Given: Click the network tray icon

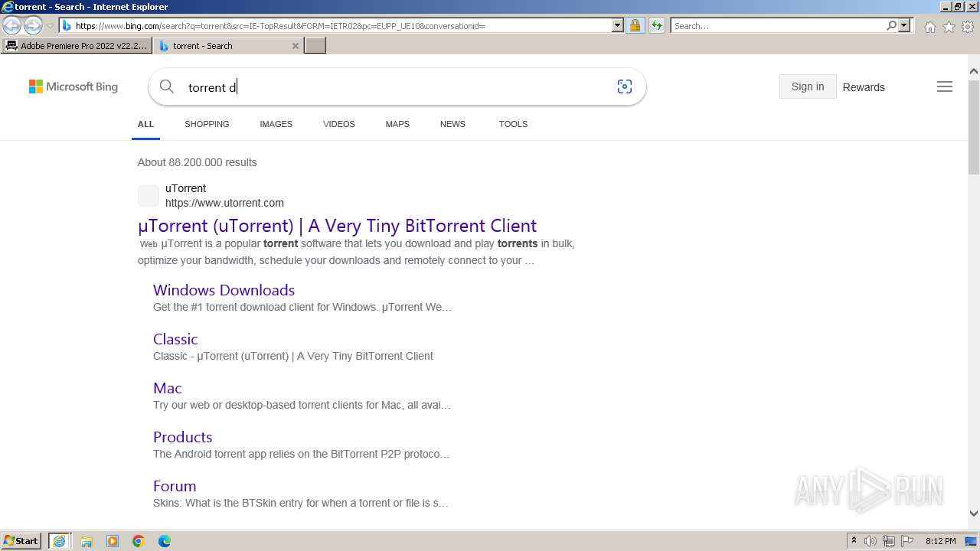Looking at the screenshot, I should click(x=889, y=541).
